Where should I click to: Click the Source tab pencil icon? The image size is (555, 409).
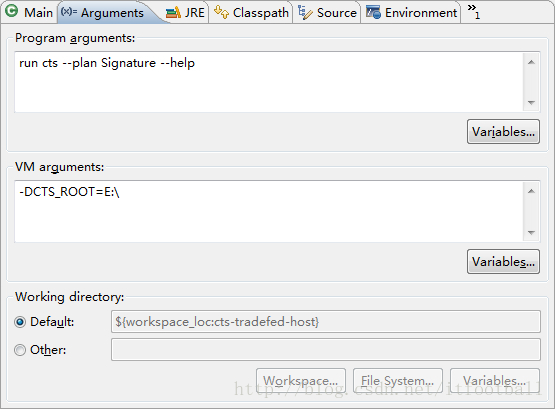click(x=305, y=12)
